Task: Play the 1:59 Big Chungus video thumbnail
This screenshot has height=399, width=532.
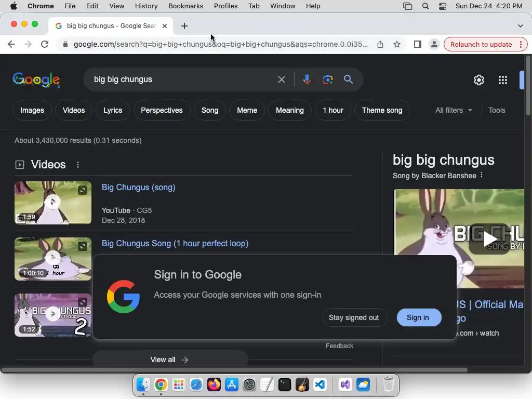Action: pos(53,203)
